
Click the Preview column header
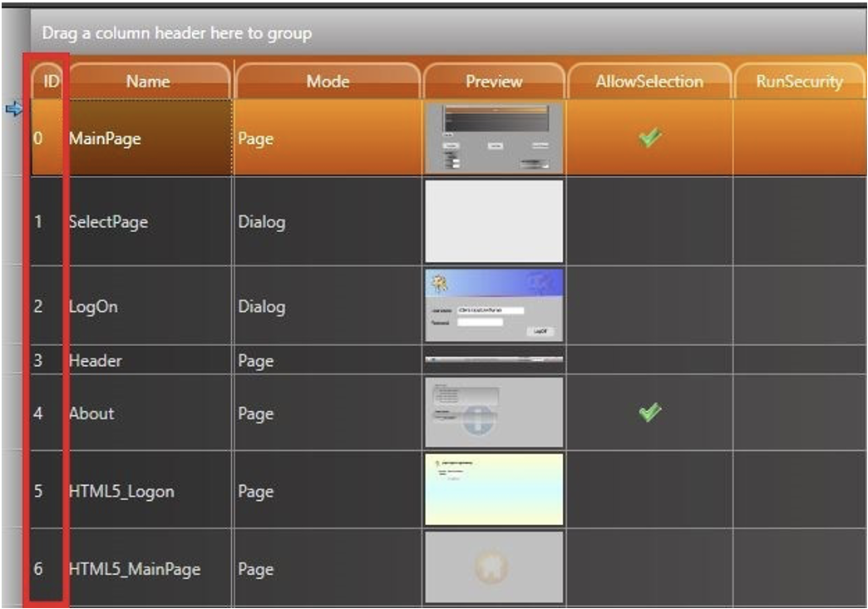[494, 82]
